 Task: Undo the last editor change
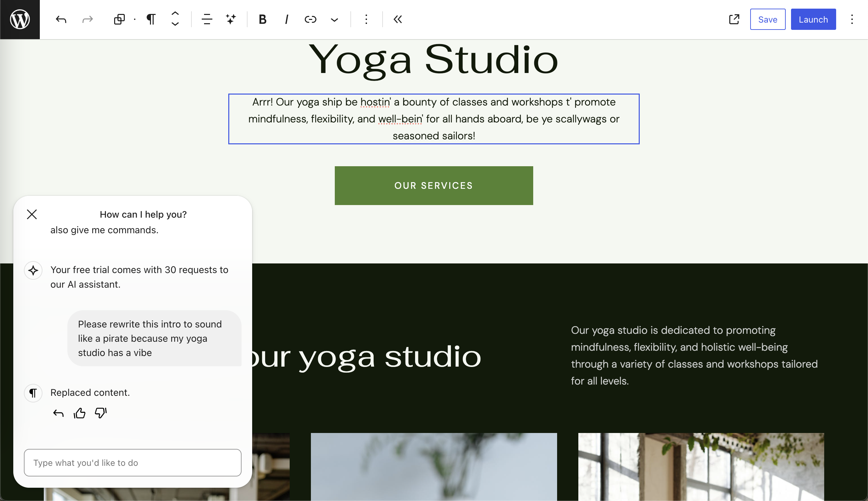pos(61,19)
